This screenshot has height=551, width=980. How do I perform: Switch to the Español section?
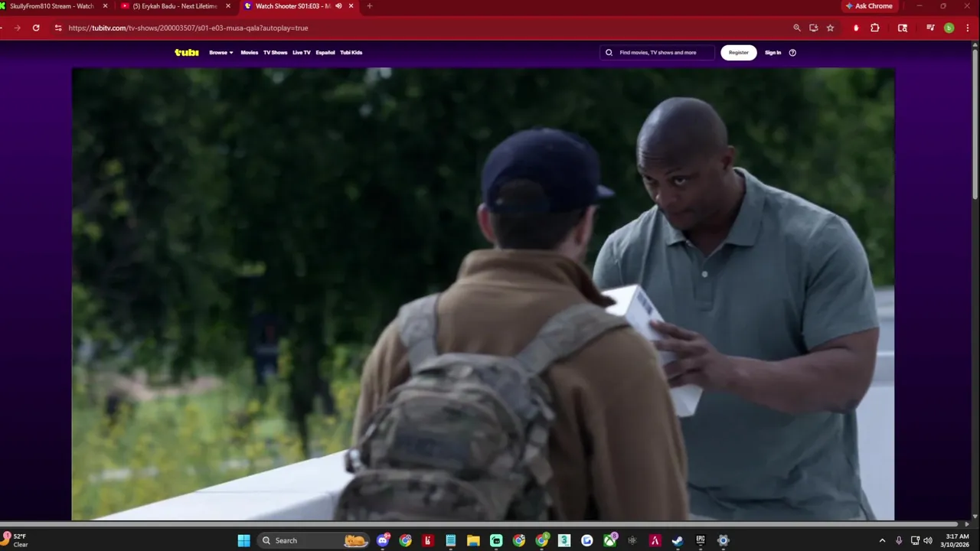[x=325, y=53]
